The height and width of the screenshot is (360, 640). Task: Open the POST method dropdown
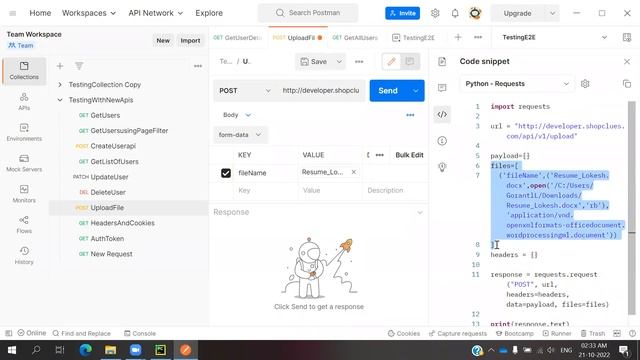tap(244, 91)
